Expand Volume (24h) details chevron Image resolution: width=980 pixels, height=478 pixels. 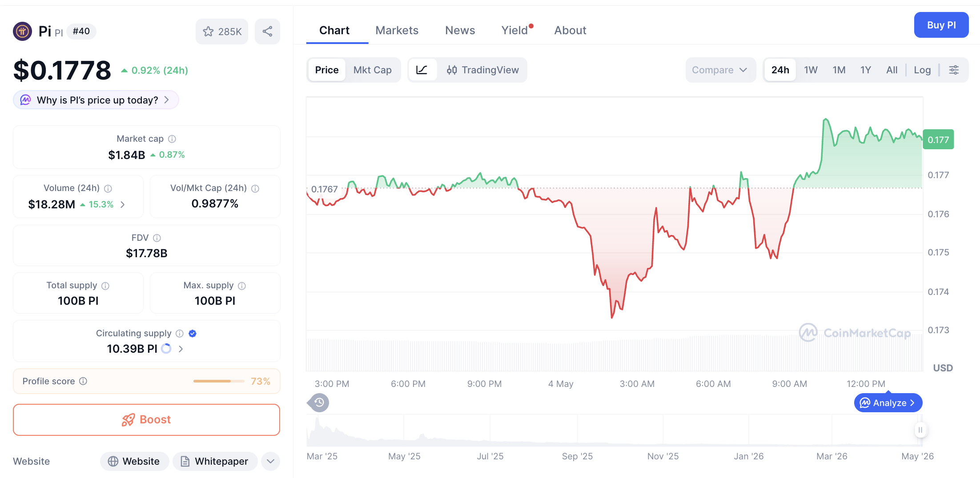[x=123, y=204]
